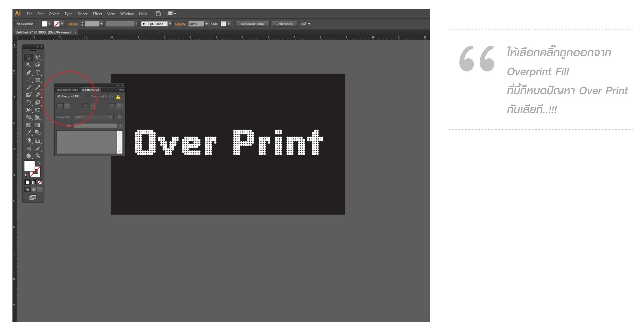This screenshot has height=331, width=644.
Task: Click the white fill color swatch in toolbox
Action: click(29, 166)
